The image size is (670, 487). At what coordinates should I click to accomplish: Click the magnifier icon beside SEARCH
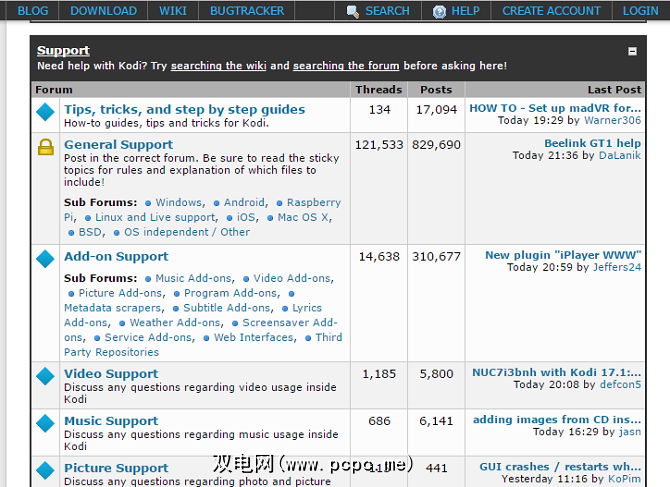pos(353,11)
